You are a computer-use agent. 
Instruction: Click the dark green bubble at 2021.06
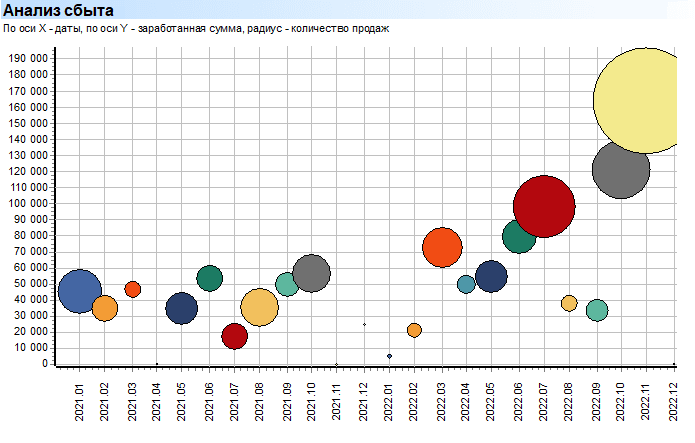coord(209,278)
